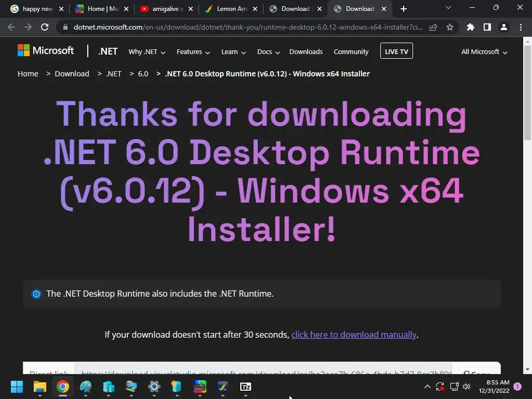
Task: Expand the Why .NET dropdown
Action: pyautogui.click(x=147, y=52)
